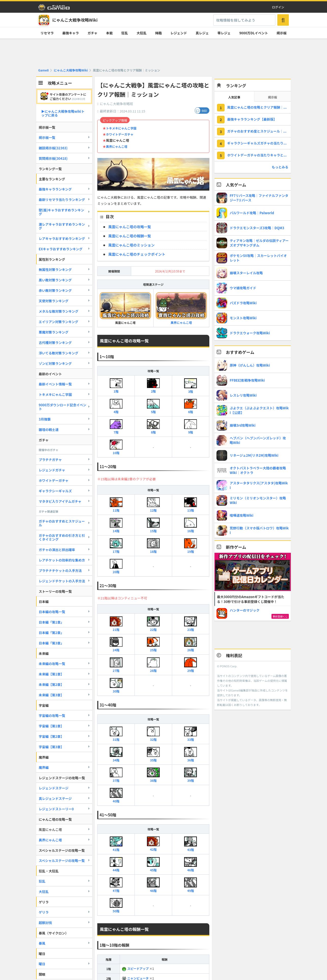Click the Palworld game icon

click(222, 213)
